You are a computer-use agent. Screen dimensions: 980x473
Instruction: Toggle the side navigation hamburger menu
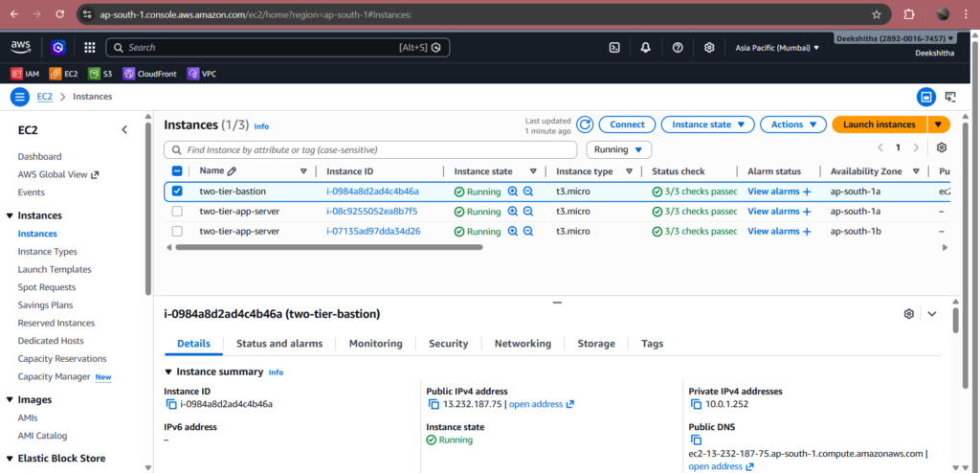point(20,97)
